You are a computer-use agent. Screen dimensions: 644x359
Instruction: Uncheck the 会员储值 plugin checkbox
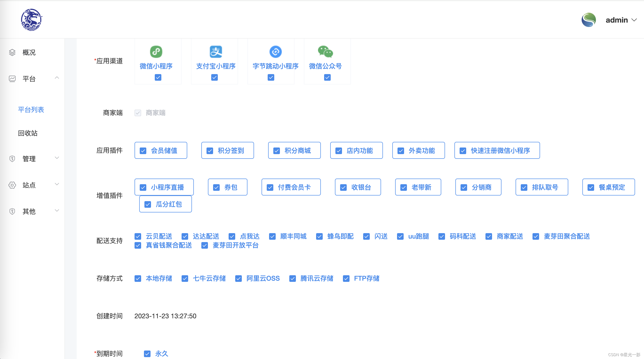143,151
